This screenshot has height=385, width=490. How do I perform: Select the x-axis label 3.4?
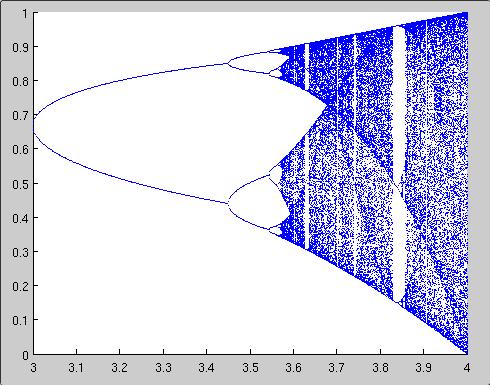207,368
